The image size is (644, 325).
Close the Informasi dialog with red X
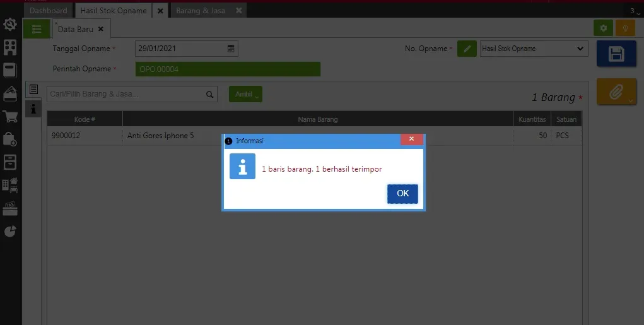(411, 139)
